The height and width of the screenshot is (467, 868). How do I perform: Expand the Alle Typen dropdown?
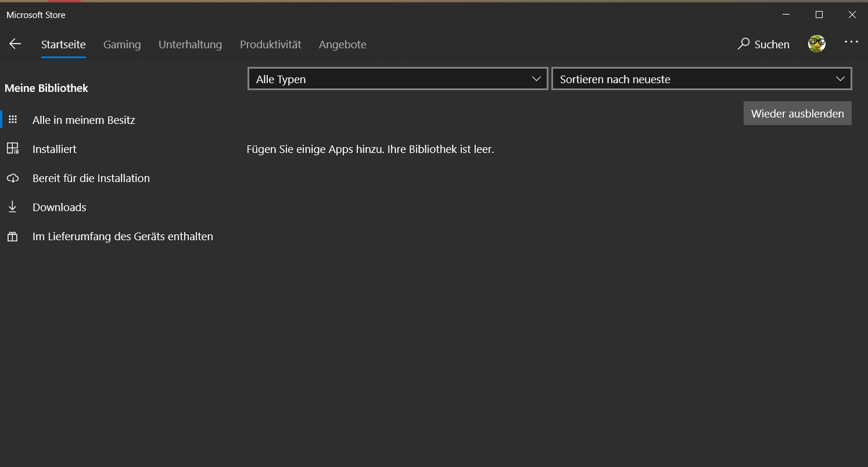point(398,79)
